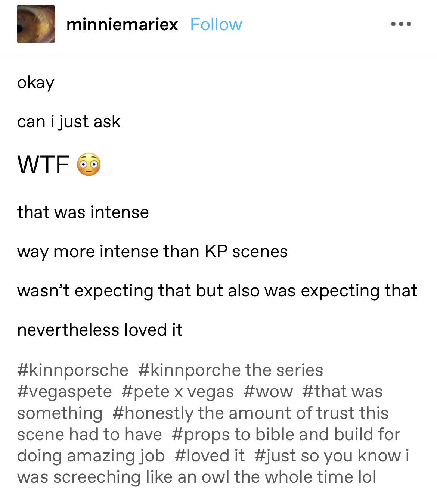Open the #kinnporsche tag
This screenshot has width=437, height=504.
pos(73,370)
